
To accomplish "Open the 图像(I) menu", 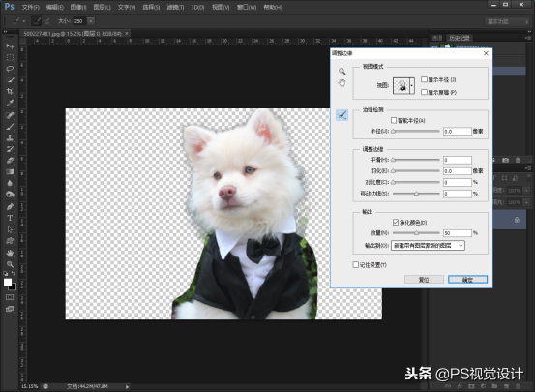I will pyautogui.click(x=78, y=7).
